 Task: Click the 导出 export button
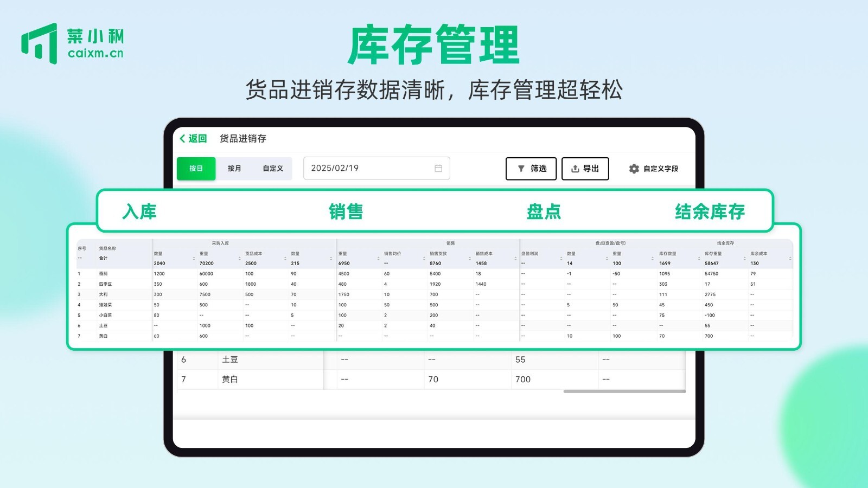click(585, 169)
